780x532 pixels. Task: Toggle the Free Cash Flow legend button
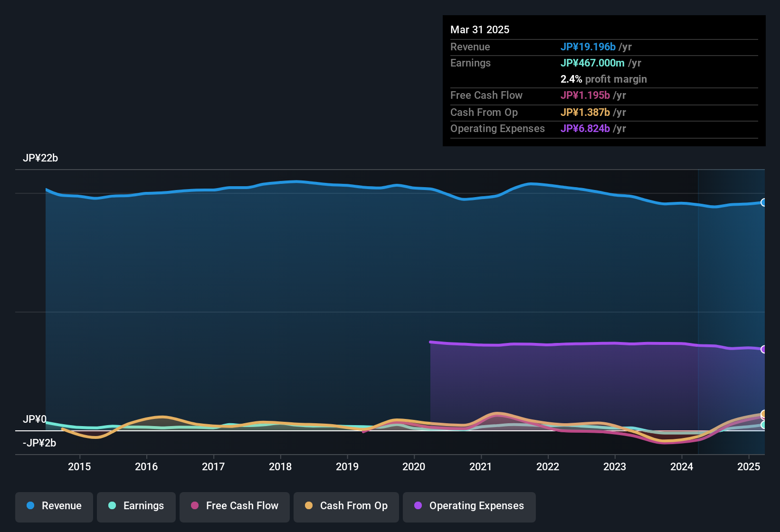(235, 507)
